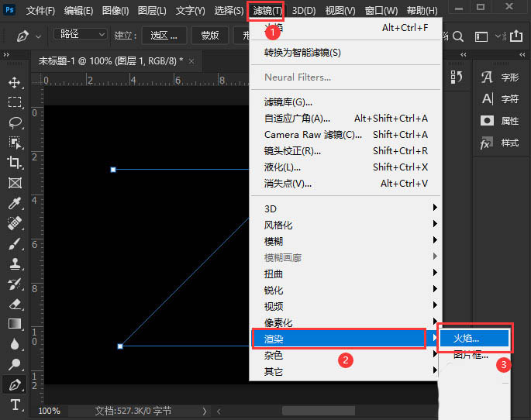Open the 文字(Y) menu
Image resolution: width=531 pixels, height=420 pixels.
191,11
